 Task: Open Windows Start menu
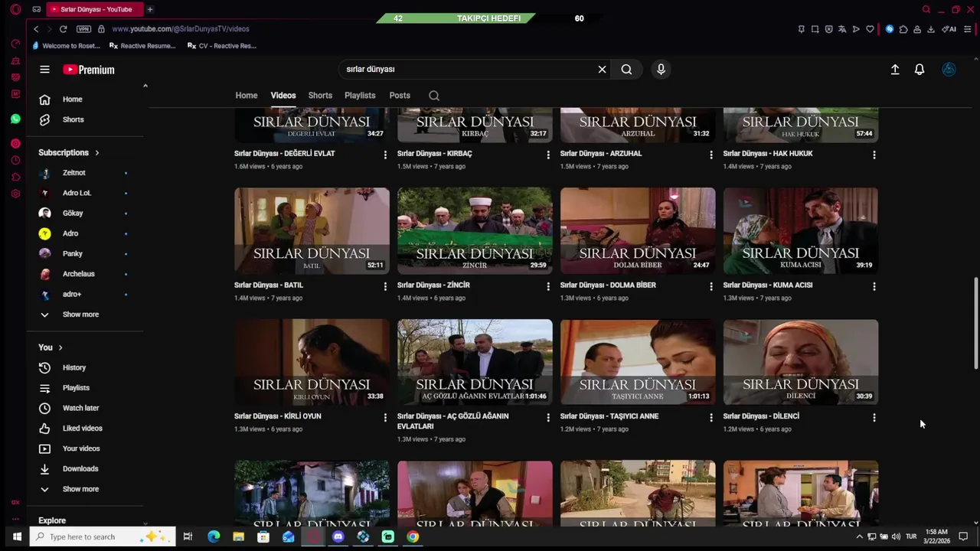click(16, 536)
